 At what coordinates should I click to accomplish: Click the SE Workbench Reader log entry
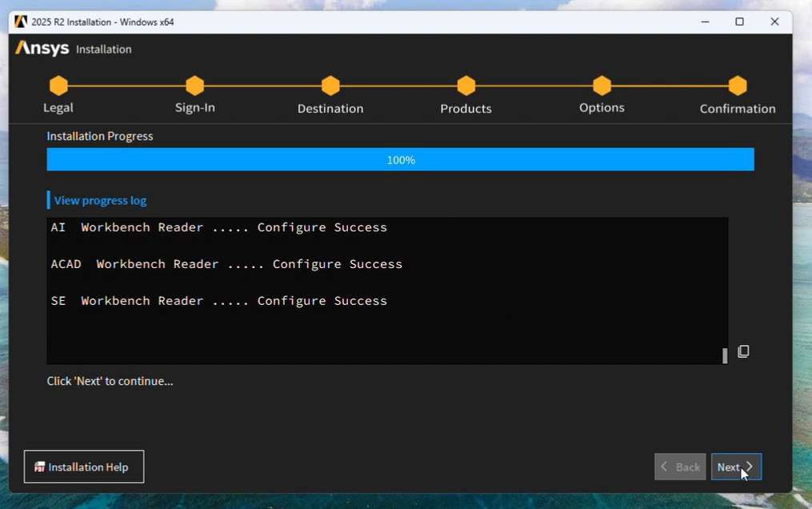point(218,301)
